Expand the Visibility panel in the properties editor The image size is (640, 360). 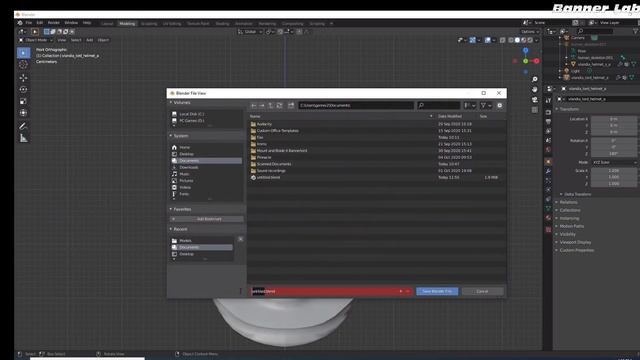pyautogui.click(x=567, y=234)
